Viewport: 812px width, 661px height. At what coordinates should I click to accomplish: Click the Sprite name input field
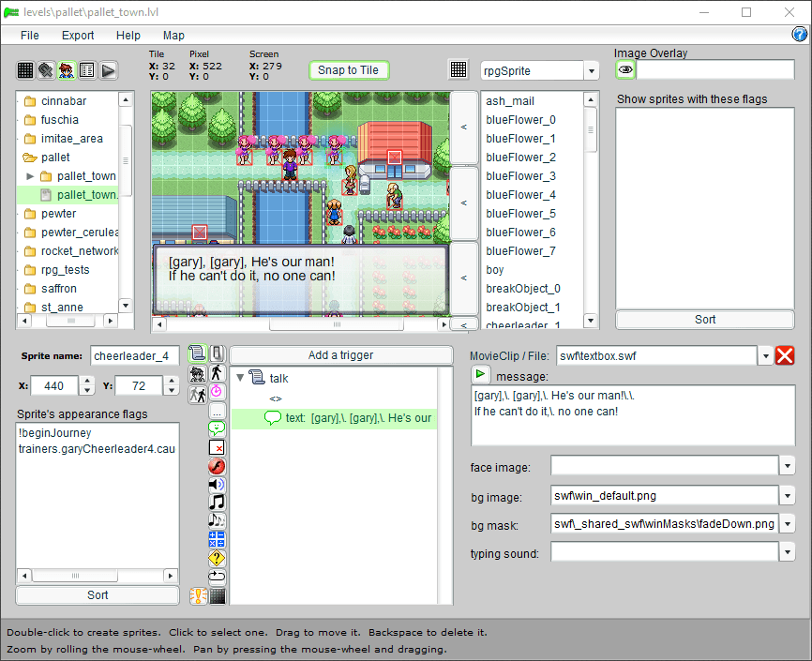(134, 355)
